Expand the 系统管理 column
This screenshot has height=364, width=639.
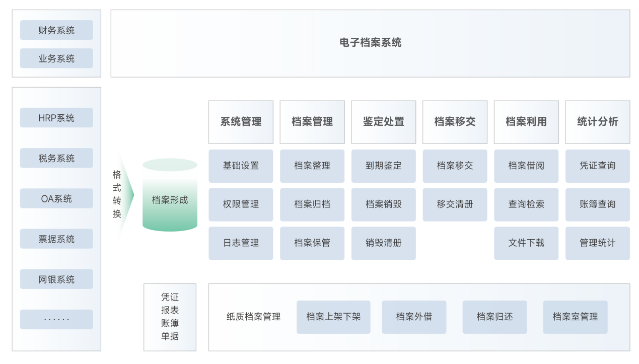tap(241, 122)
